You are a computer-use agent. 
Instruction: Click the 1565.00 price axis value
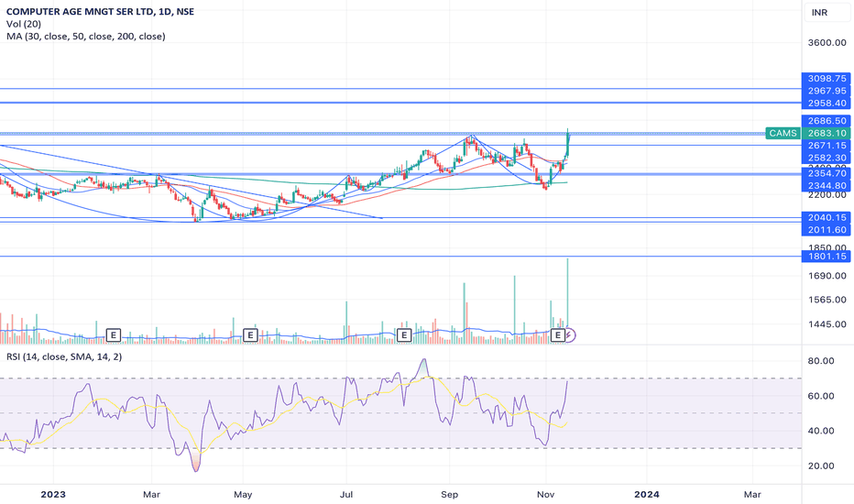(827, 300)
